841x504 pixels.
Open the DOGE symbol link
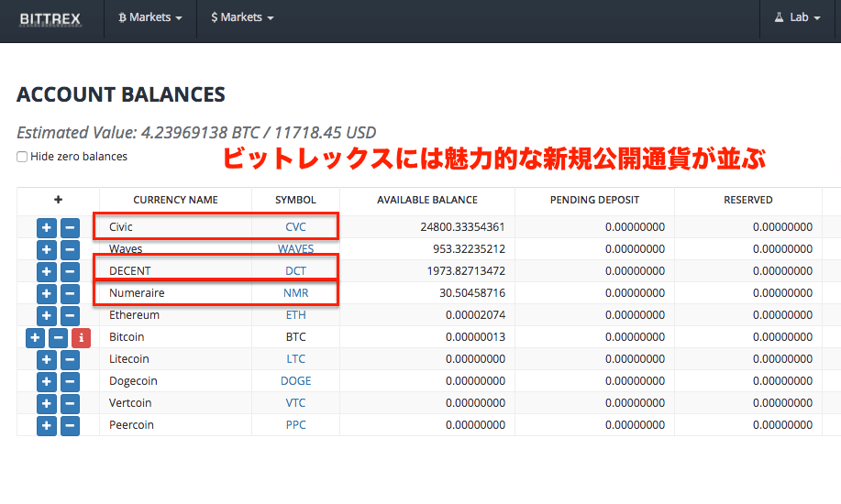[295, 380]
